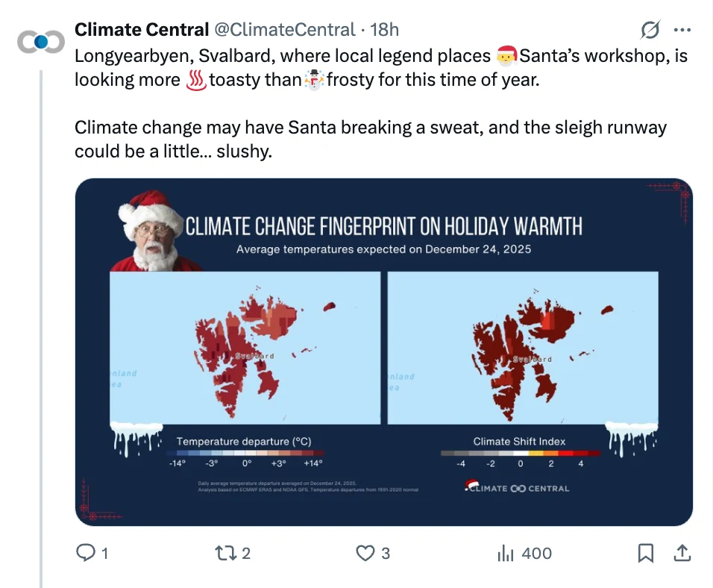Bookmark this Climate Central post
The height and width of the screenshot is (588, 713).
pos(646,554)
